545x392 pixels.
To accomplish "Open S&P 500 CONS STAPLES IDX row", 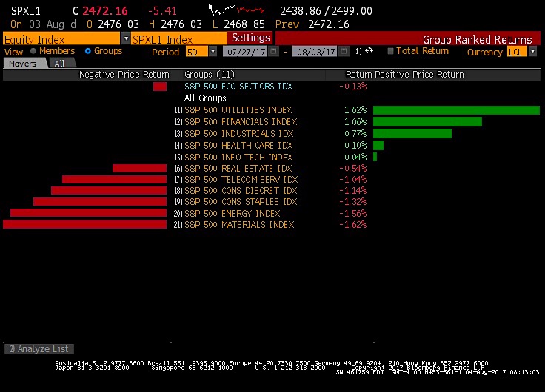I will (x=241, y=202).
